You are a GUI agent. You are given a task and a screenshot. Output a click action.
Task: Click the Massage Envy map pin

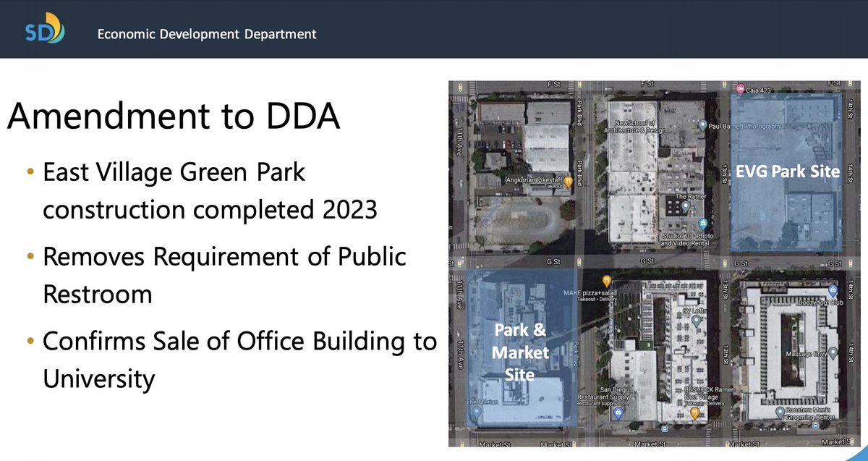(832, 353)
